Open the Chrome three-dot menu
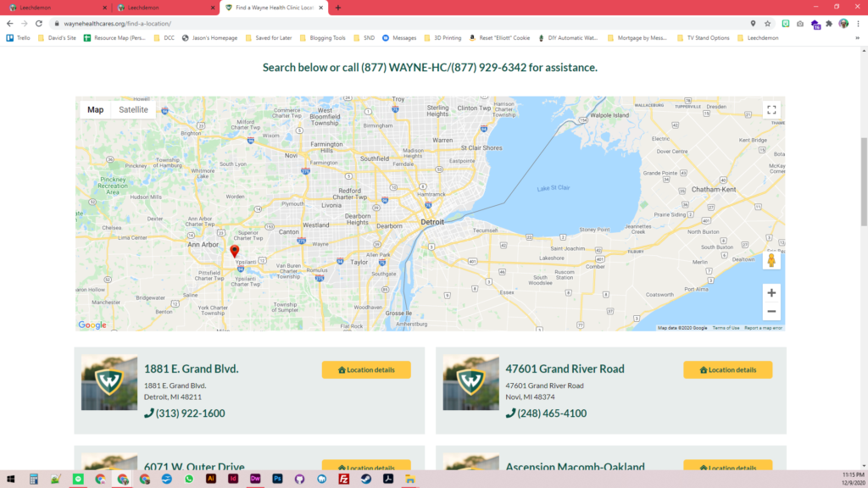Screen dimensions: 868x488 (859, 24)
